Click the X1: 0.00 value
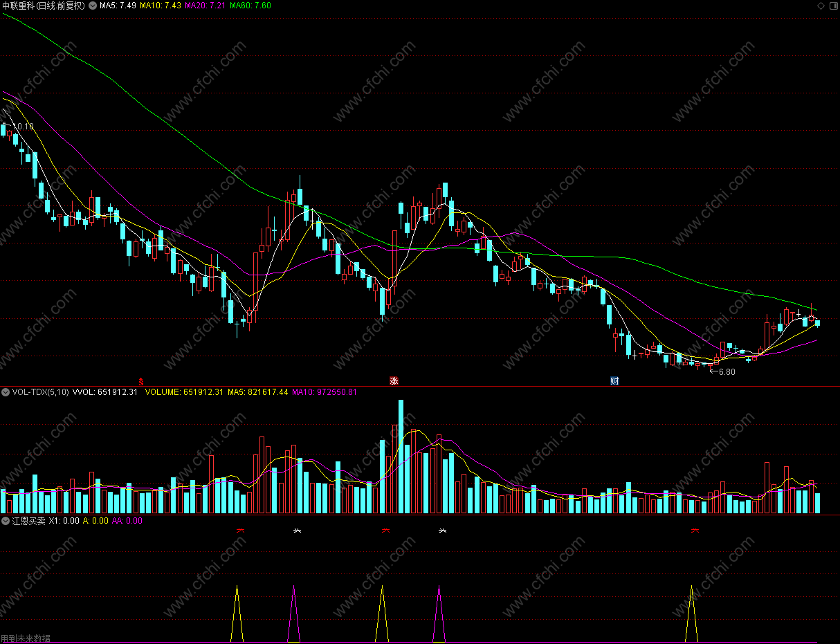The width and height of the screenshot is (840, 644). [x=65, y=521]
